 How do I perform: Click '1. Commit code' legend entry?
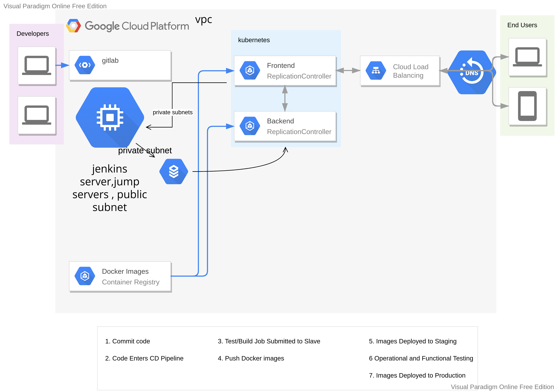pyautogui.click(x=128, y=341)
